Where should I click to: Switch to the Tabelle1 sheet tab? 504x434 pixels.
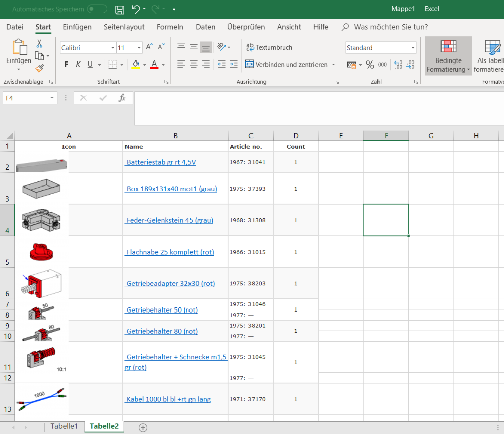(x=64, y=426)
